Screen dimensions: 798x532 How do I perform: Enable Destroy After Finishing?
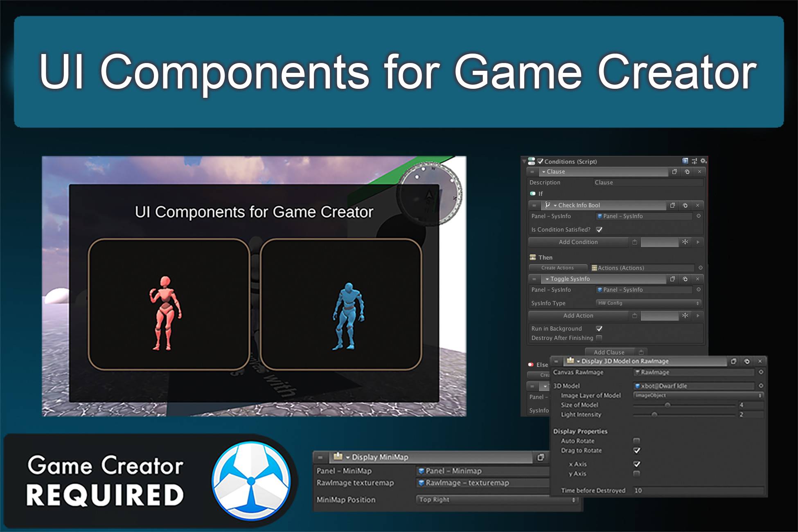(x=599, y=338)
